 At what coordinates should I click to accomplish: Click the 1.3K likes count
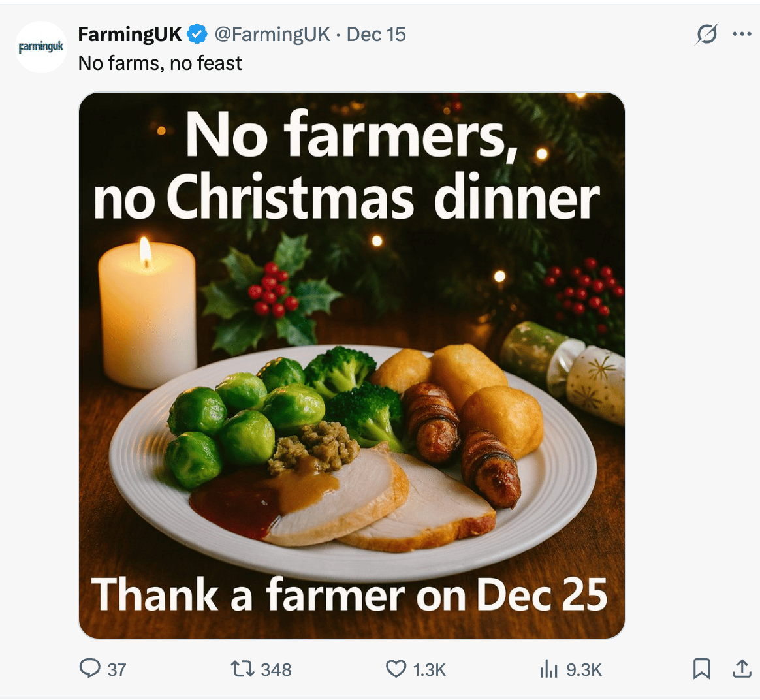[x=430, y=670]
